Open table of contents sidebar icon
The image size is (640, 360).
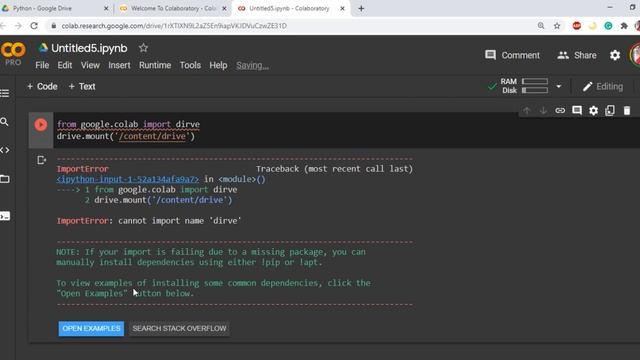point(5,93)
